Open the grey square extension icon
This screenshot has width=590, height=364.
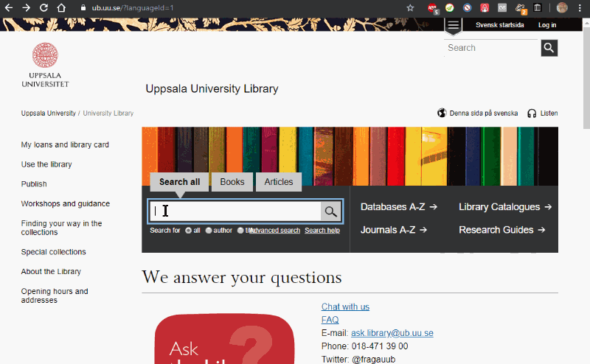pyautogui.click(x=502, y=7)
